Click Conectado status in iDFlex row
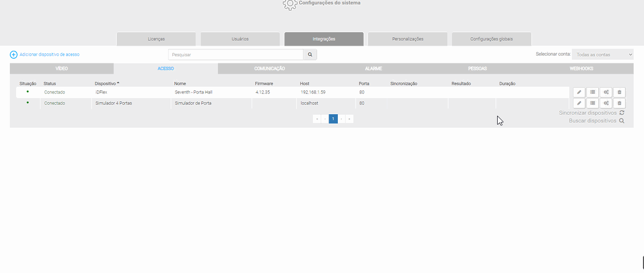The height and width of the screenshot is (273, 644). (54, 92)
